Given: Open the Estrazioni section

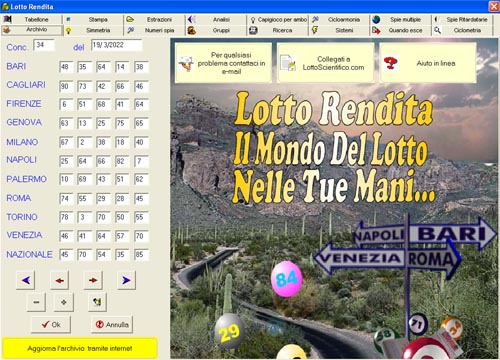Looking at the screenshot, I should point(154,19).
